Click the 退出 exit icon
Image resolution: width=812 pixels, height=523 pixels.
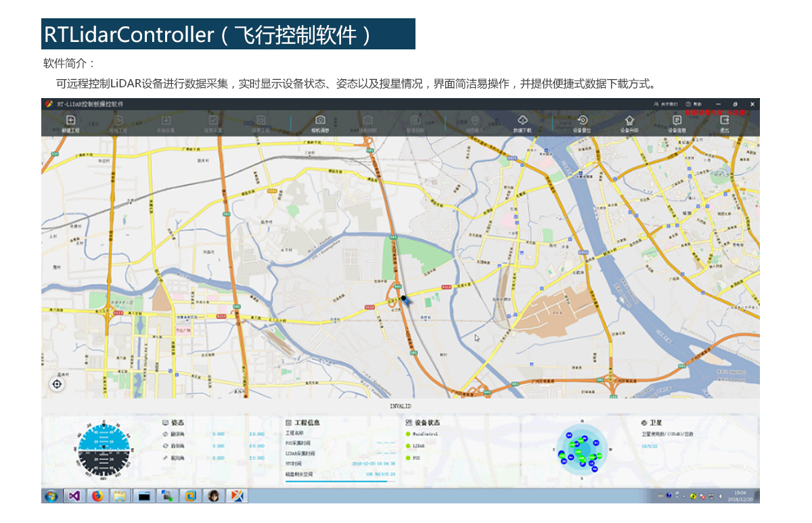[x=725, y=122]
